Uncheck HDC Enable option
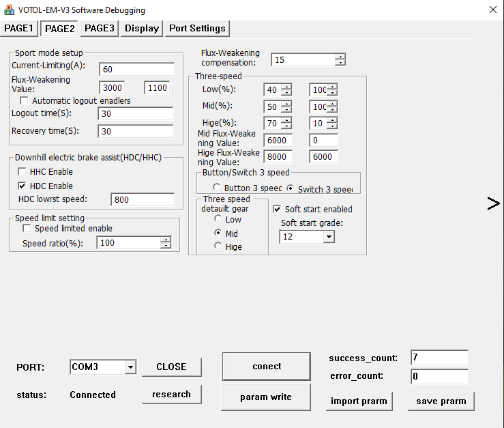The image size is (504, 428). (x=23, y=186)
